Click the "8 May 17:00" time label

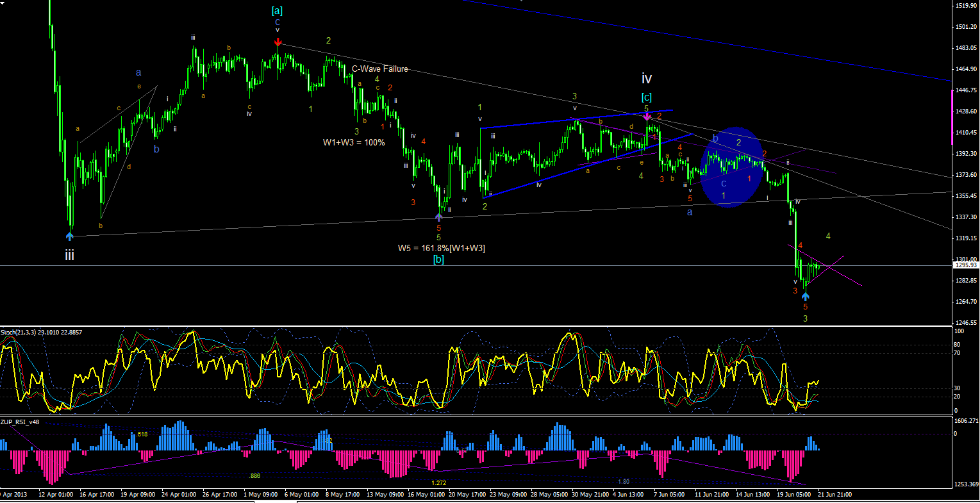[x=343, y=495]
